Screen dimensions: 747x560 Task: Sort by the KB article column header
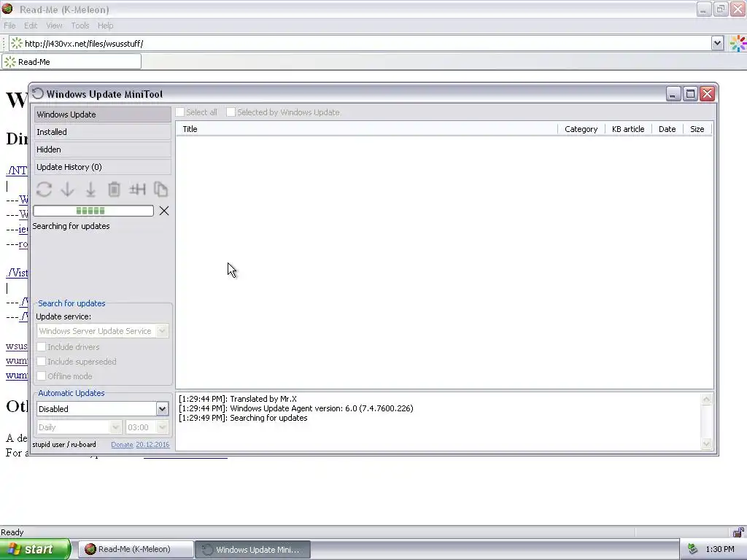pos(628,129)
